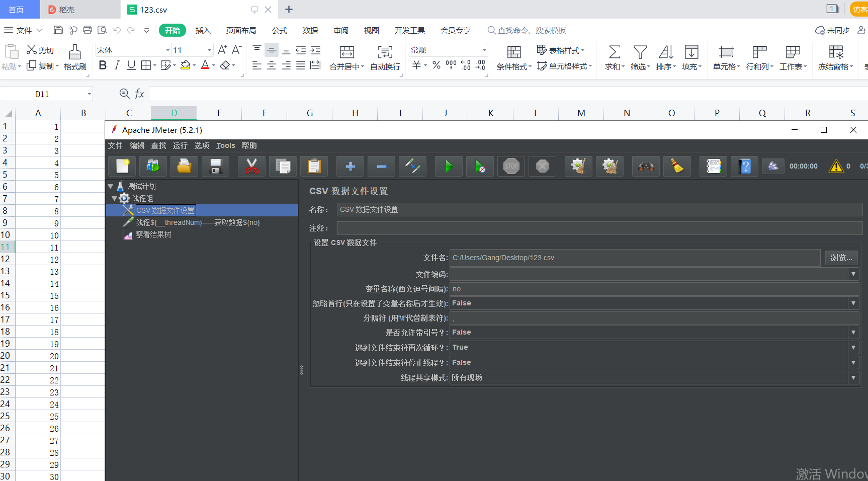Collapse the 线程组 tree node
Viewport: 868px width, 481px height.
click(115, 198)
